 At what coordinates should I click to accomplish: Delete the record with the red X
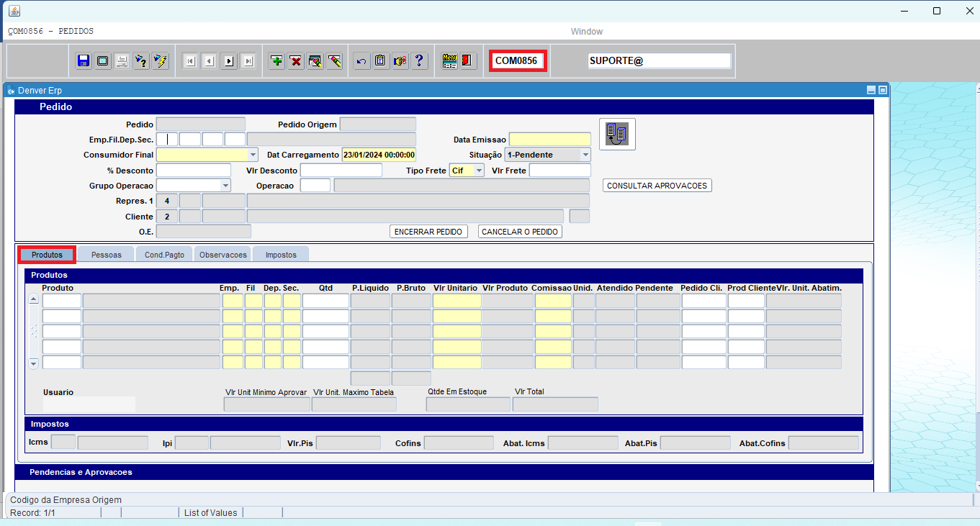point(295,61)
